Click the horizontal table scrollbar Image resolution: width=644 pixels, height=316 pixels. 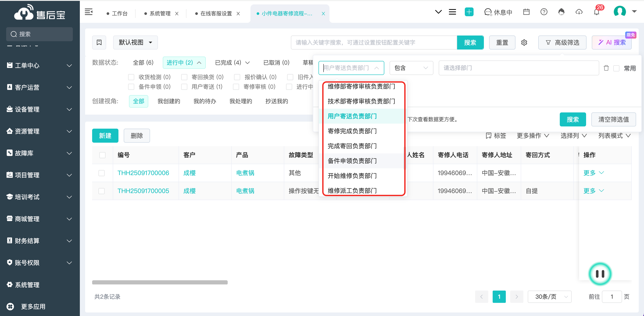point(159,282)
